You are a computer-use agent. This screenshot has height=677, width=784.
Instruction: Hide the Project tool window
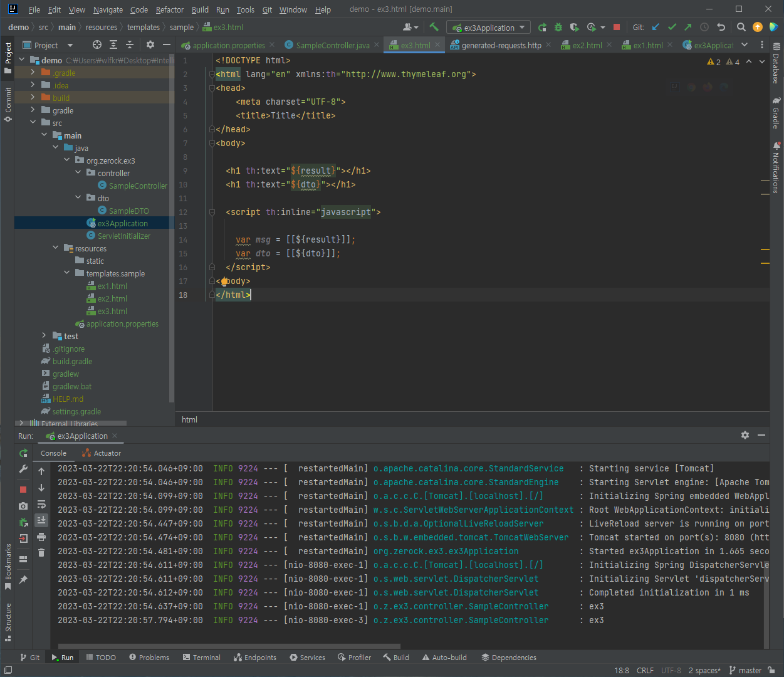tap(167, 45)
